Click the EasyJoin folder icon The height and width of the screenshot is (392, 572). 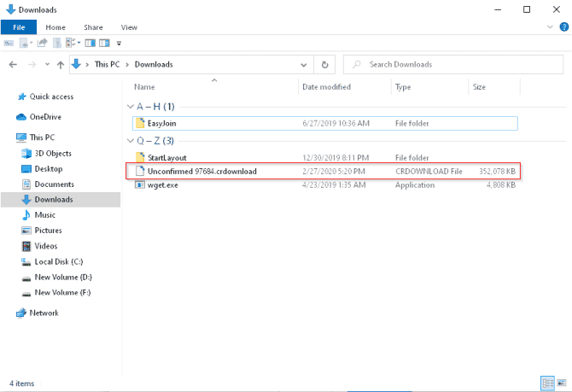(x=140, y=123)
